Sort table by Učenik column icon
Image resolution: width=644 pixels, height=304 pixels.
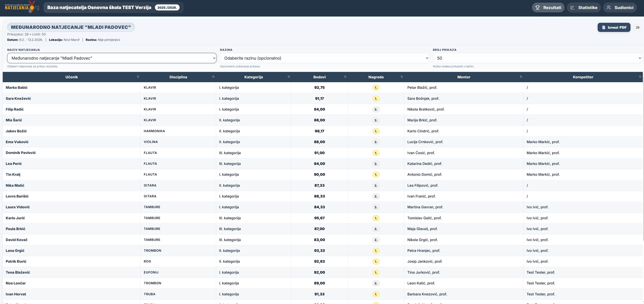pyautogui.click(x=138, y=77)
